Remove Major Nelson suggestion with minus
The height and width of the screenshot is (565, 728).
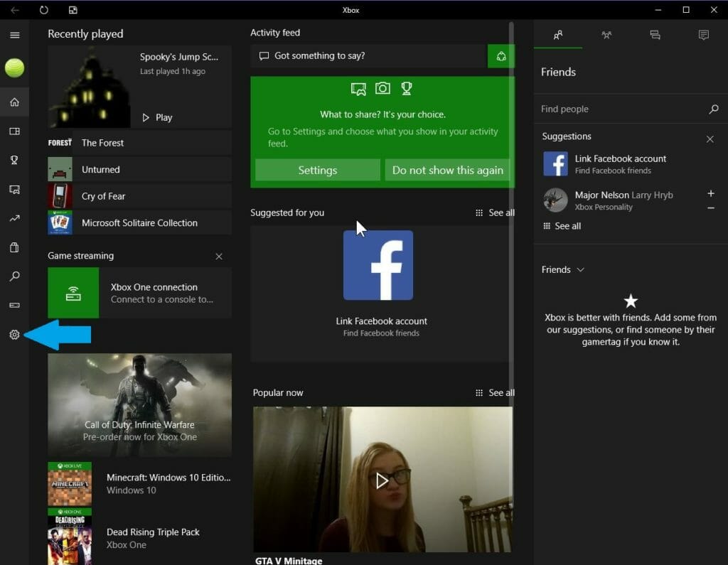pos(710,208)
